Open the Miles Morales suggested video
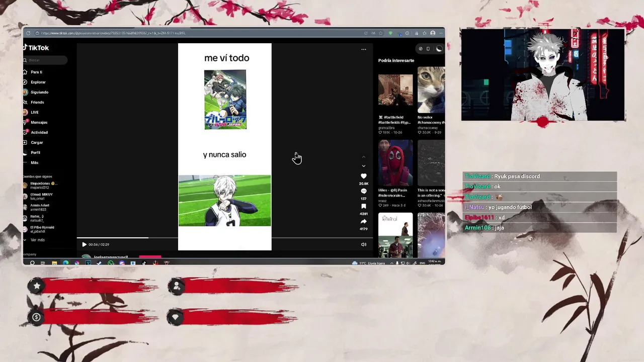 pos(395,163)
